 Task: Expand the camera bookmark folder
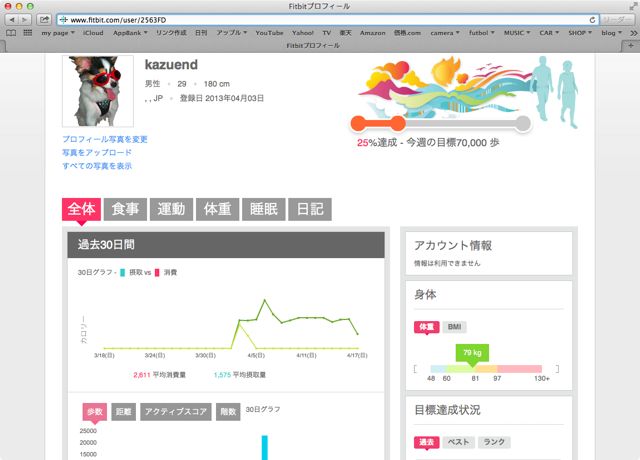(x=445, y=33)
